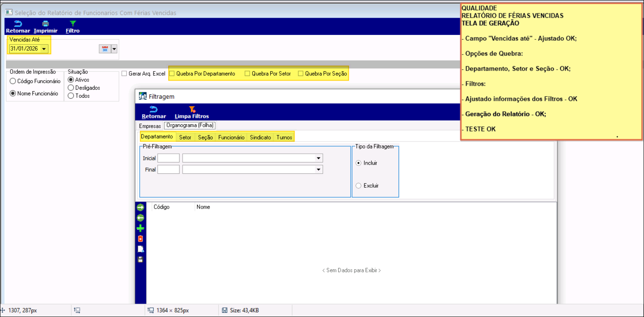The image size is (644, 317).
Task: Switch to the Funcionário filter tab
Action: click(231, 137)
